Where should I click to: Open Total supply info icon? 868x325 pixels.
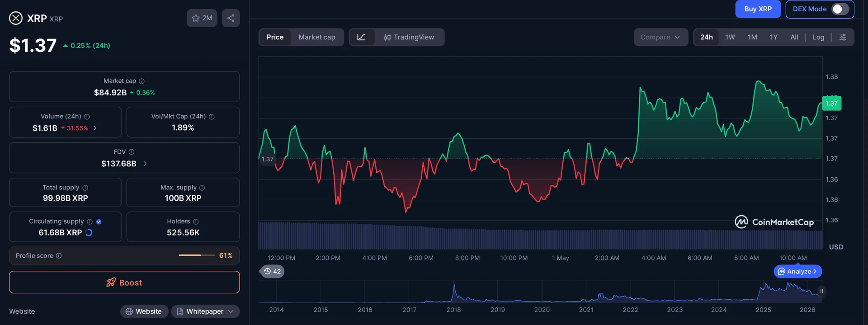[85, 188]
